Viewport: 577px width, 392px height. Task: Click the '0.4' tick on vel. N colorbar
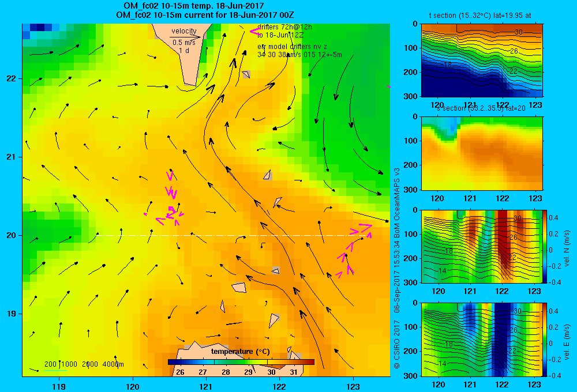coord(553,218)
